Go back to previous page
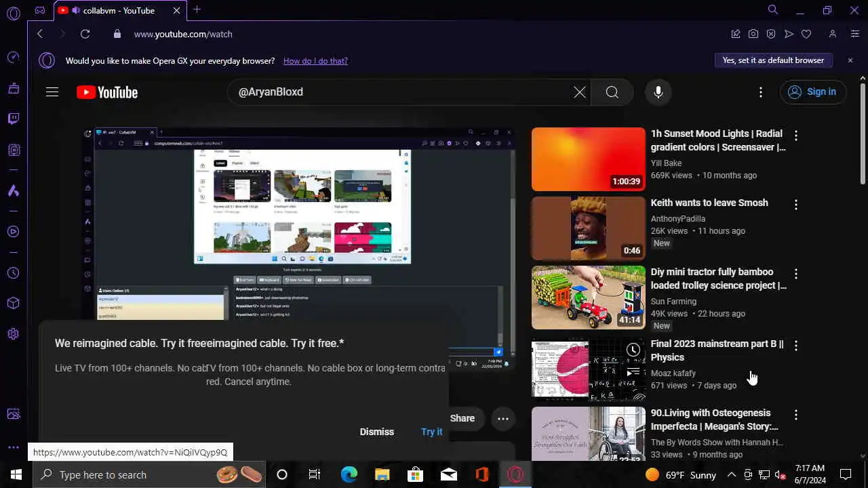 coord(40,34)
